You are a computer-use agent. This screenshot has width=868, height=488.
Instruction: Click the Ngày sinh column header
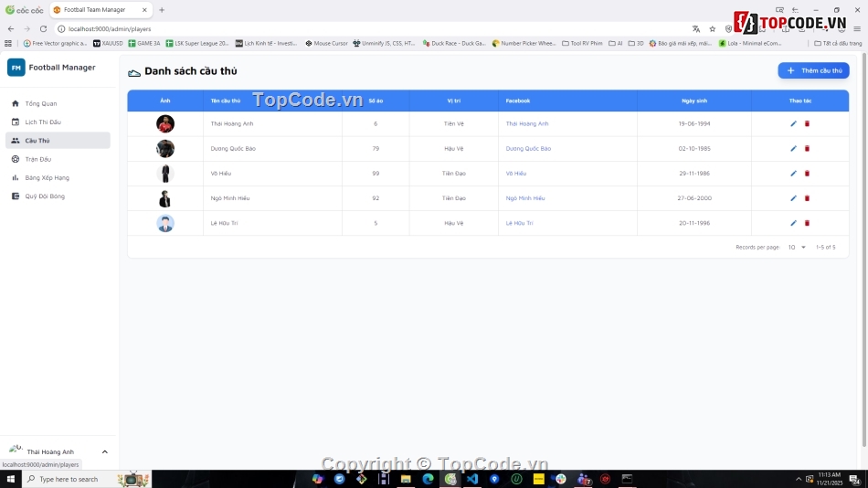point(694,101)
